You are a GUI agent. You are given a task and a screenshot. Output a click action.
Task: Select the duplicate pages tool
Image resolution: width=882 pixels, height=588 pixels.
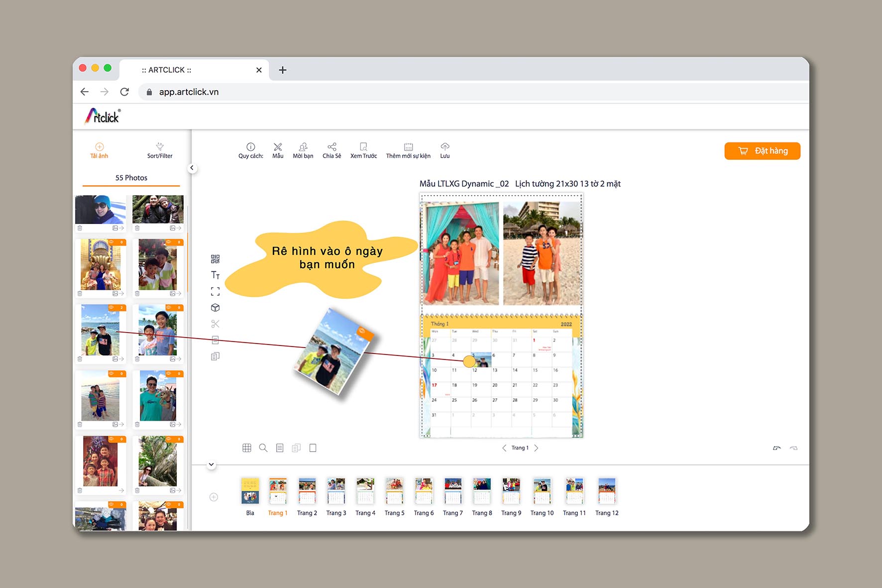[x=215, y=356]
